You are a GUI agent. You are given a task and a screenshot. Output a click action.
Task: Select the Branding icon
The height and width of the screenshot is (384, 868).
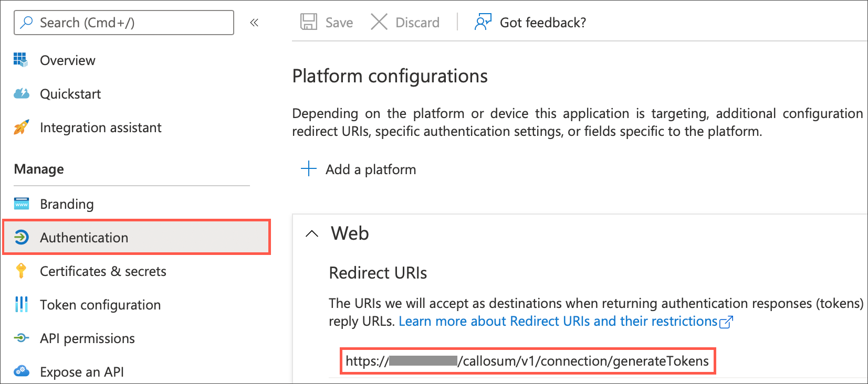pos(20,204)
